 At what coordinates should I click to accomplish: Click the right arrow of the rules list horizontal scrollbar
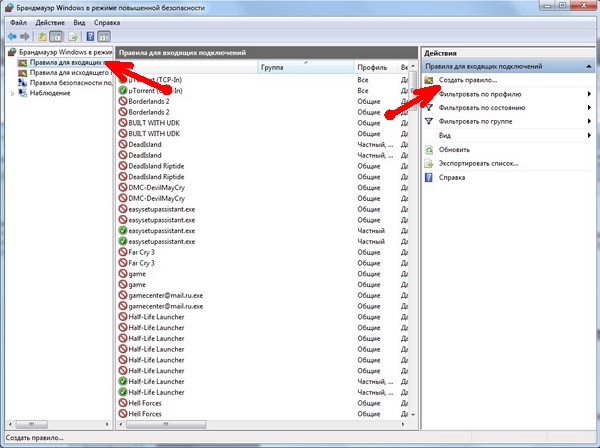403,424
